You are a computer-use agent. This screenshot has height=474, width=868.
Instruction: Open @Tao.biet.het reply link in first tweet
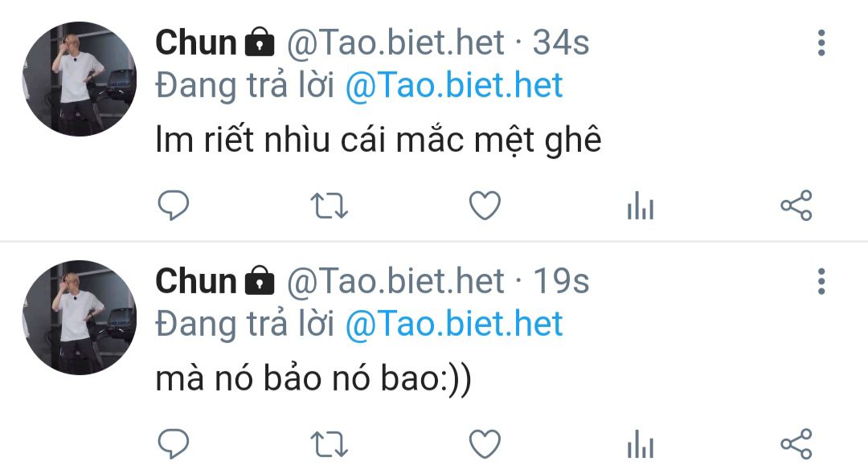(454, 85)
